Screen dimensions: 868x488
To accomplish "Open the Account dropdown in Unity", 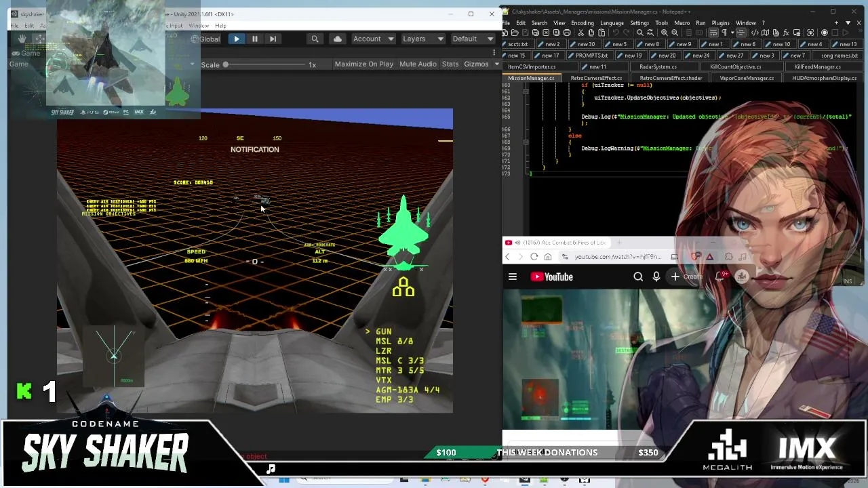I will coord(373,39).
